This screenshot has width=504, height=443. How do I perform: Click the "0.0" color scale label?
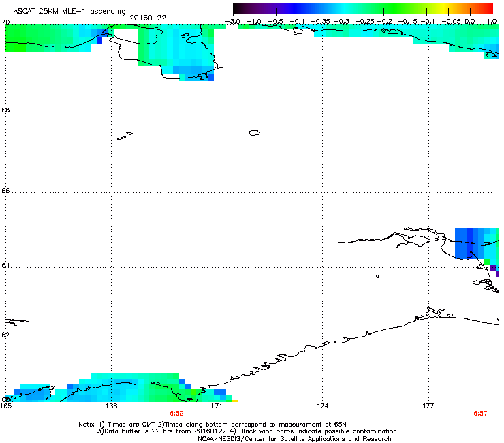[470, 22]
